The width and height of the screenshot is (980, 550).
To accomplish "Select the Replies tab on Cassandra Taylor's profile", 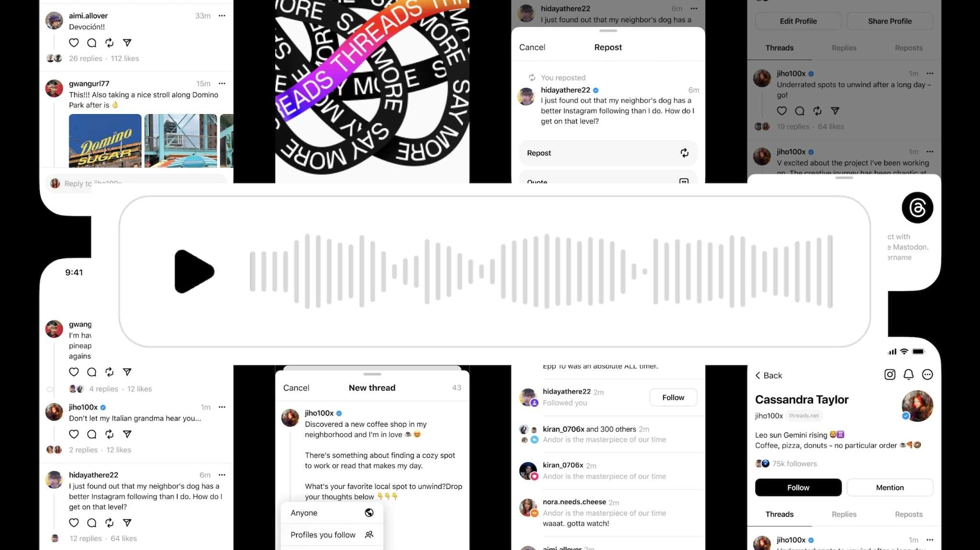I will (844, 514).
